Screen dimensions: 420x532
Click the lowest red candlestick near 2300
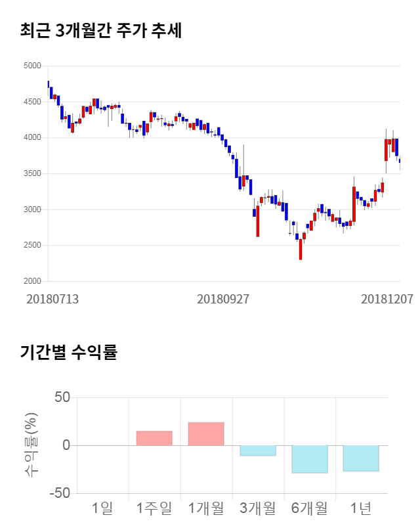coord(301,249)
